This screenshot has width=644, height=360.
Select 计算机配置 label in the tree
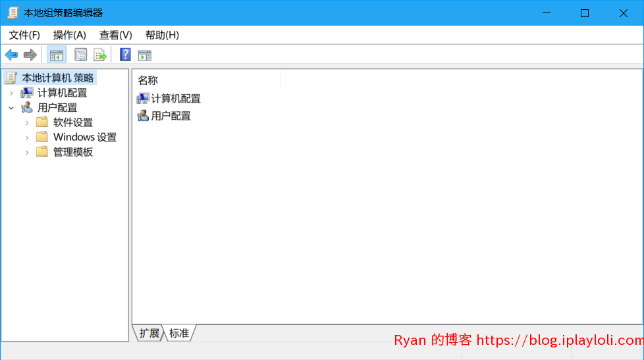point(62,93)
